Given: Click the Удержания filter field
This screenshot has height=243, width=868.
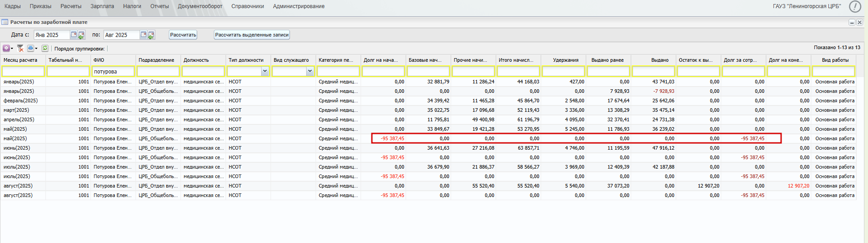Looking at the screenshot, I should pos(563,71).
